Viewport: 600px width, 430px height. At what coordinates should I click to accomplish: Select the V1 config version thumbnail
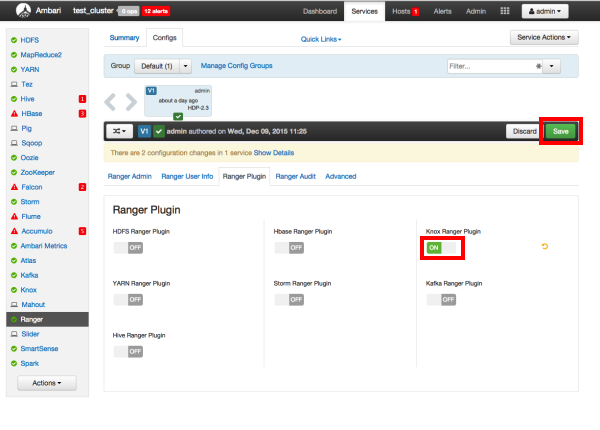click(x=178, y=101)
